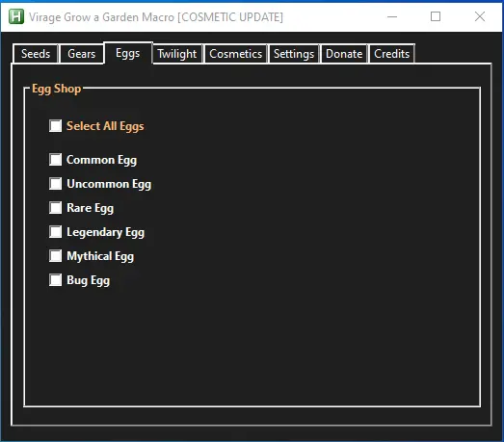
Task: Check the Uncommon Egg box
Action: (56, 184)
